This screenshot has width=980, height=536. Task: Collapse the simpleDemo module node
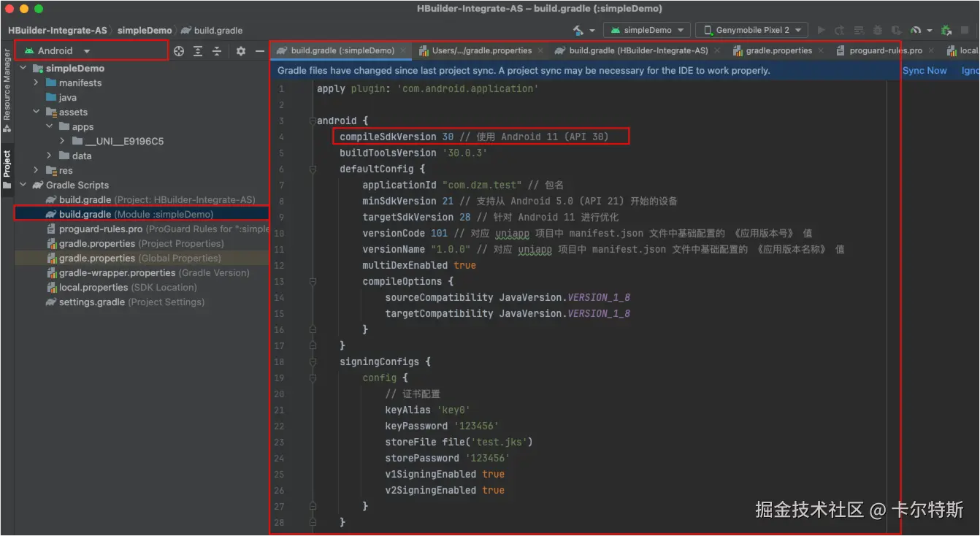pyautogui.click(x=23, y=68)
